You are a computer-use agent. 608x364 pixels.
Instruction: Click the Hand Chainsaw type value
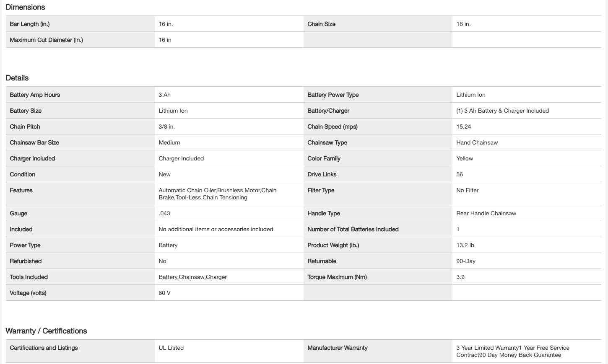click(x=477, y=142)
